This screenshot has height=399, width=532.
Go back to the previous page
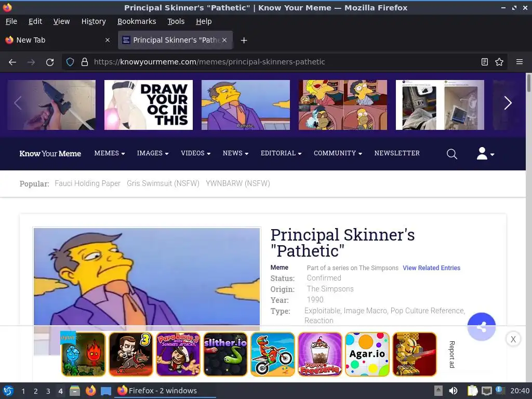click(12, 62)
